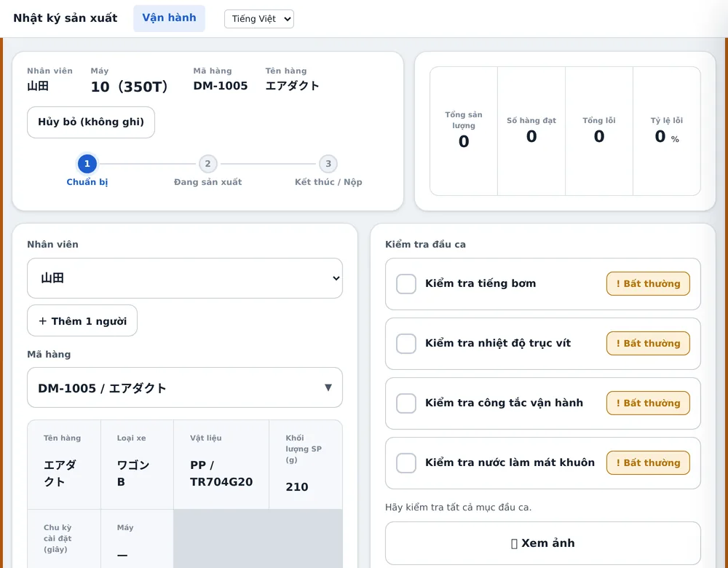
Task: Open the Mã hàng DM-1005 combo box
Action: click(x=185, y=388)
